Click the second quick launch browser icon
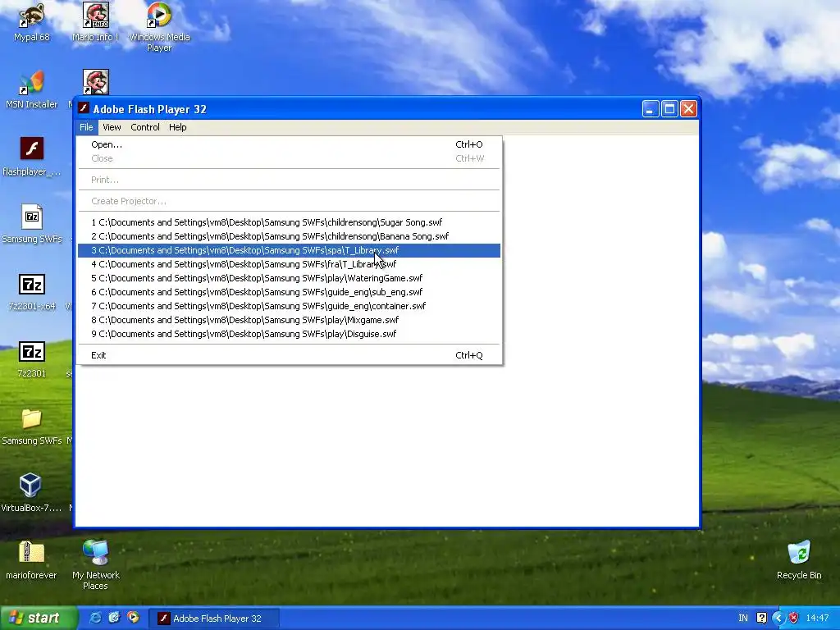This screenshot has width=840, height=630. pyautogui.click(x=114, y=618)
